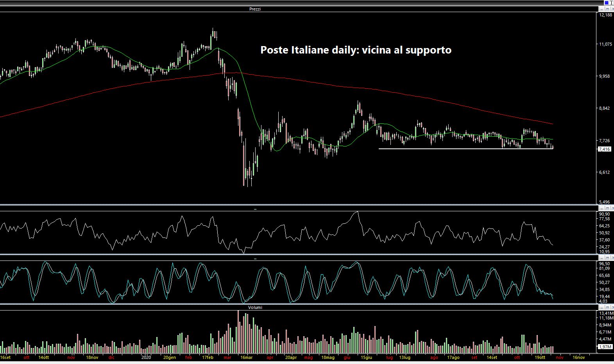614x364 pixels.
Task: Select the Volumi panel header
Action: [x=255, y=307]
